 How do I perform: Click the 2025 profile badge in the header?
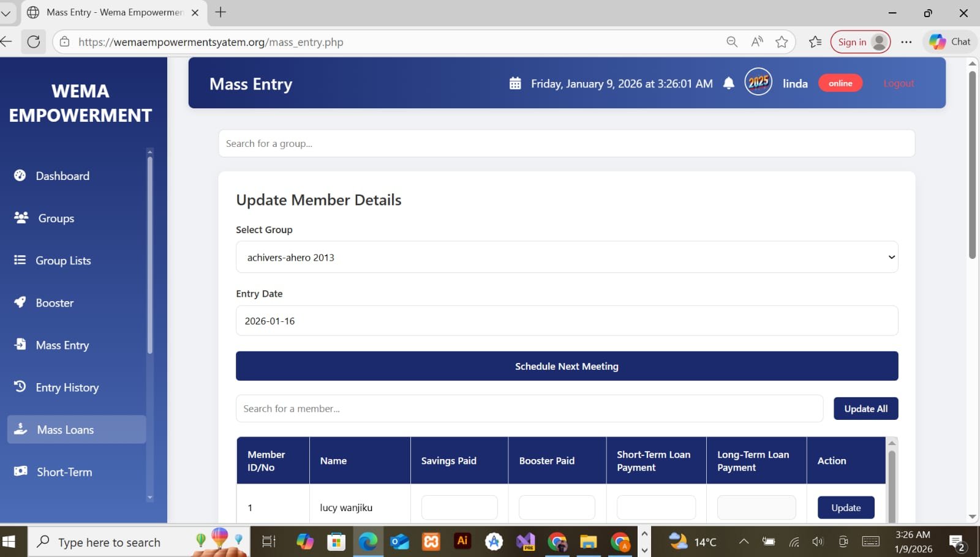758,81
